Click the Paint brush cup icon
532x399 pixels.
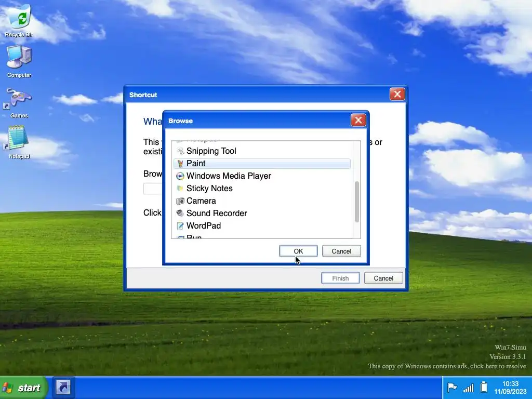pos(180,164)
